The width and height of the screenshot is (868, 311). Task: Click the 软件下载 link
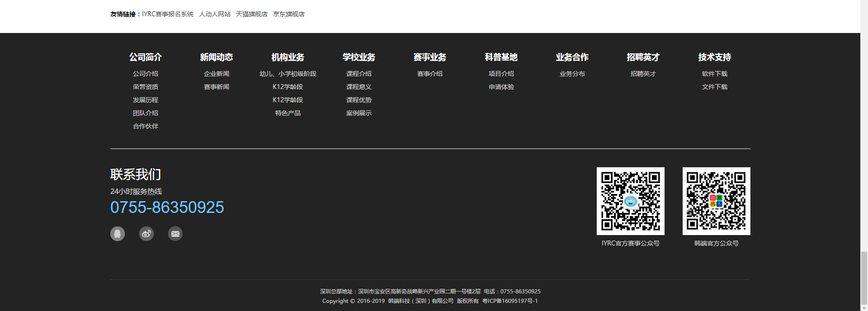(714, 74)
